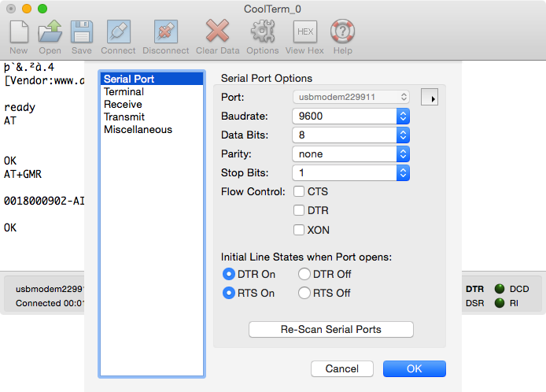Open the Data Bits dropdown
The height and width of the screenshot is (392, 546).
pos(351,135)
